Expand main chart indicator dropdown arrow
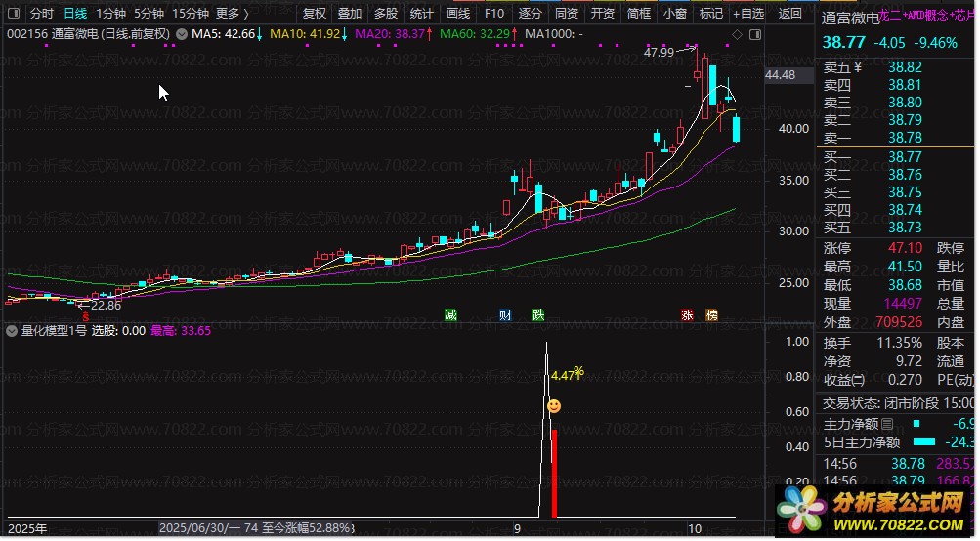The height and width of the screenshot is (541, 980). coord(182,34)
